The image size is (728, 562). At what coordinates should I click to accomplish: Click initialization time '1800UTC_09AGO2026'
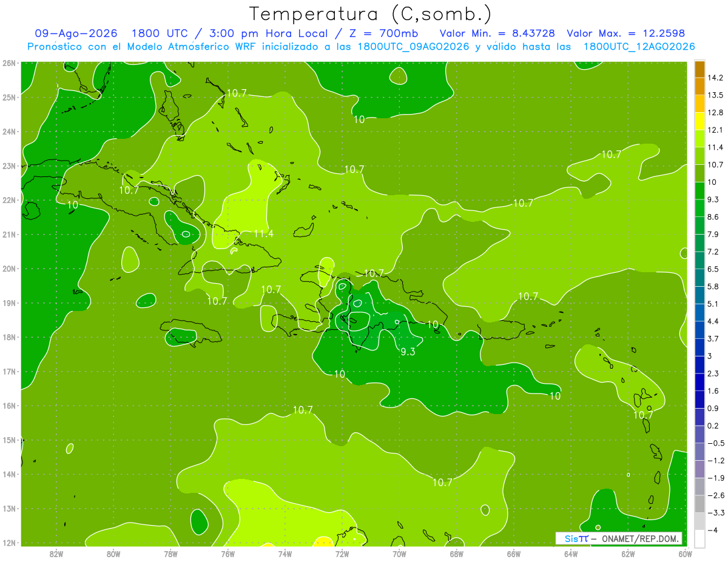(413, 47)
